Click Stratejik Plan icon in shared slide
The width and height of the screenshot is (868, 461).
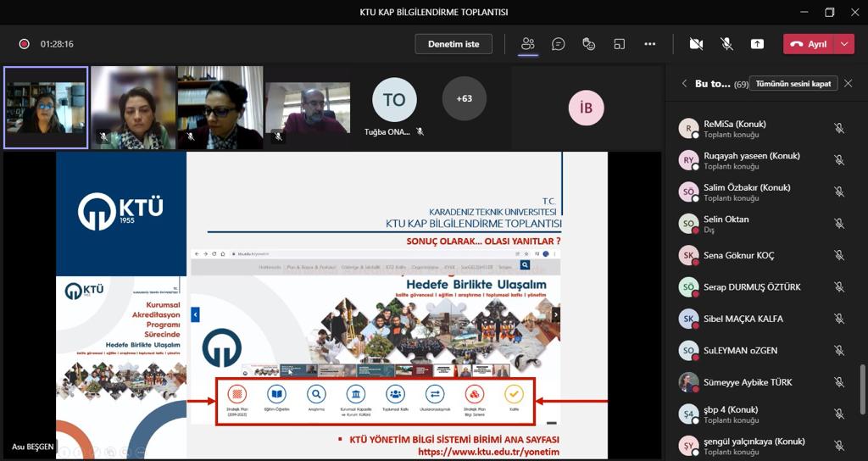click(x=237, y=394)
